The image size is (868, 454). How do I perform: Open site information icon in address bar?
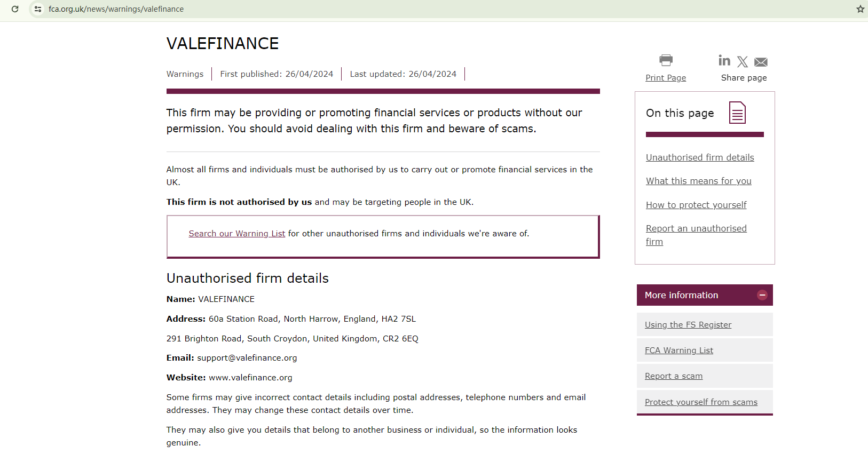38,9
